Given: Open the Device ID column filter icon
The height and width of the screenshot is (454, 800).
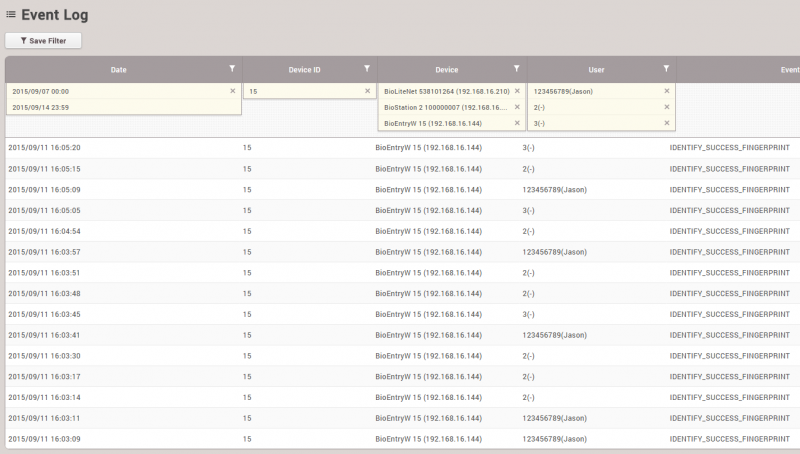Looking at the screenshot, I should coord(367,69).
